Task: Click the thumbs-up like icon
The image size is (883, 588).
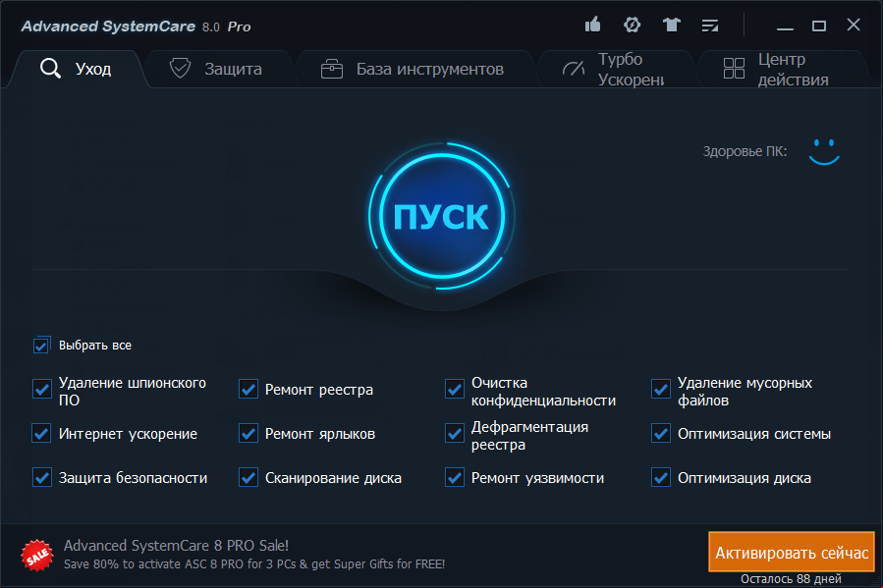Action: pos(592,25)
